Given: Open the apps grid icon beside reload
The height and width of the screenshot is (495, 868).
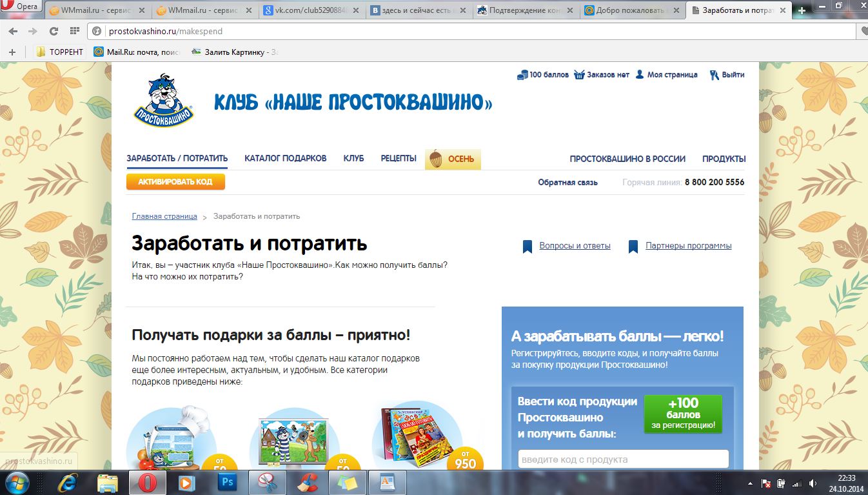Looking at the screenshot, I should click(74, 31).
